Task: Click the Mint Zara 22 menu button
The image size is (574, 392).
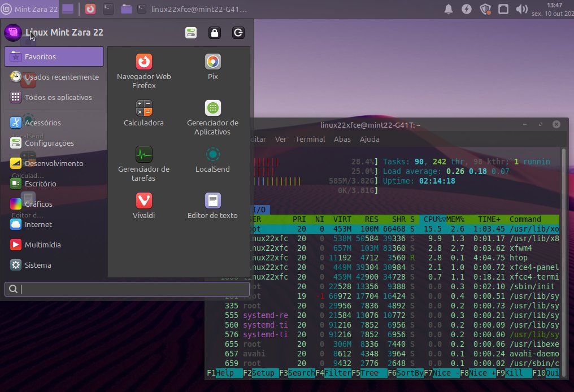Action: pos(29,9)
